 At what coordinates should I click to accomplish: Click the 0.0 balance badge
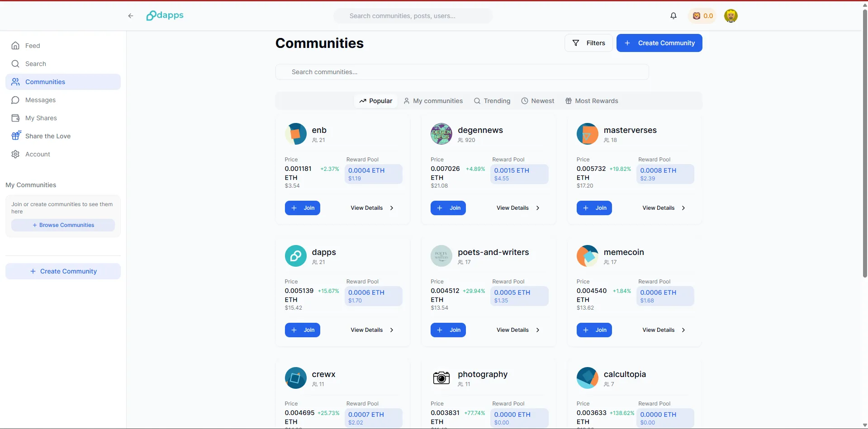point(702,16)
